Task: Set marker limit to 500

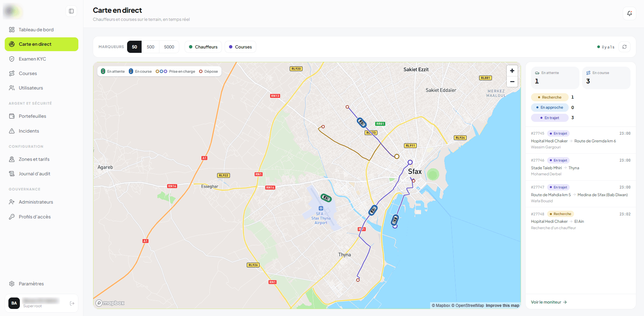Action: [150, 47]
